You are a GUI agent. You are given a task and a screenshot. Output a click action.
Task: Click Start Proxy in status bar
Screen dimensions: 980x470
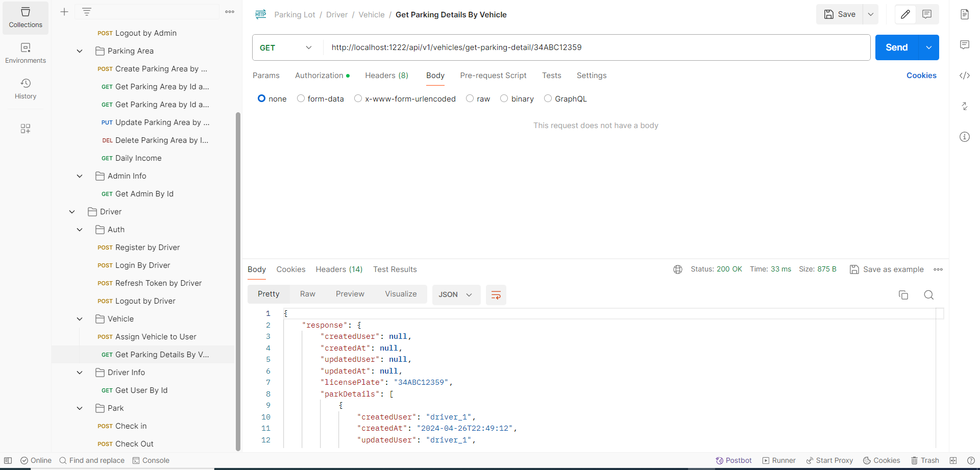pos(829,460)
